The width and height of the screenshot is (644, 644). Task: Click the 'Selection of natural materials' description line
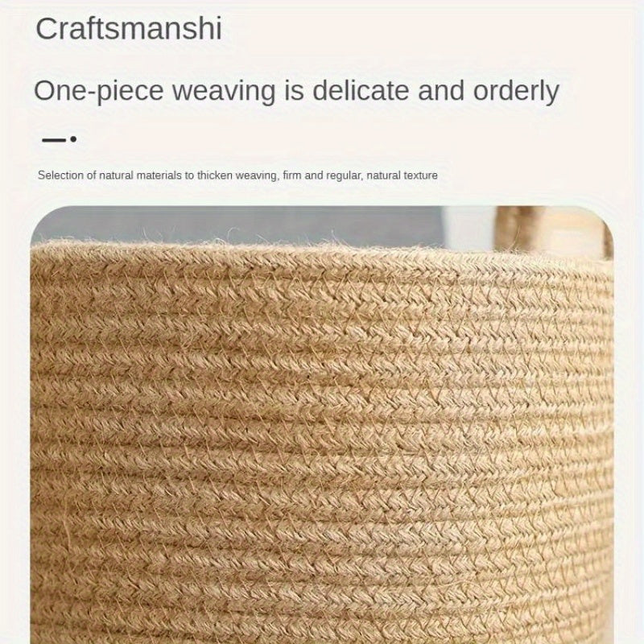(237, 175)
